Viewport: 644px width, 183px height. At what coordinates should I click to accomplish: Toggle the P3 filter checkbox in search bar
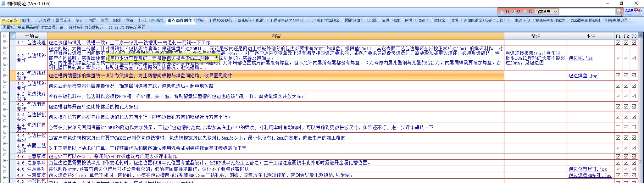tap(525, 12)
